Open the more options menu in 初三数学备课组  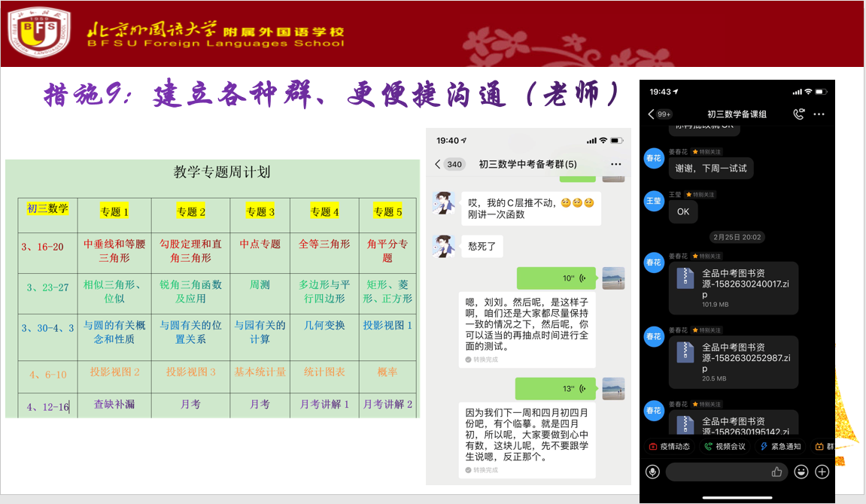click(x=819, y=114)
